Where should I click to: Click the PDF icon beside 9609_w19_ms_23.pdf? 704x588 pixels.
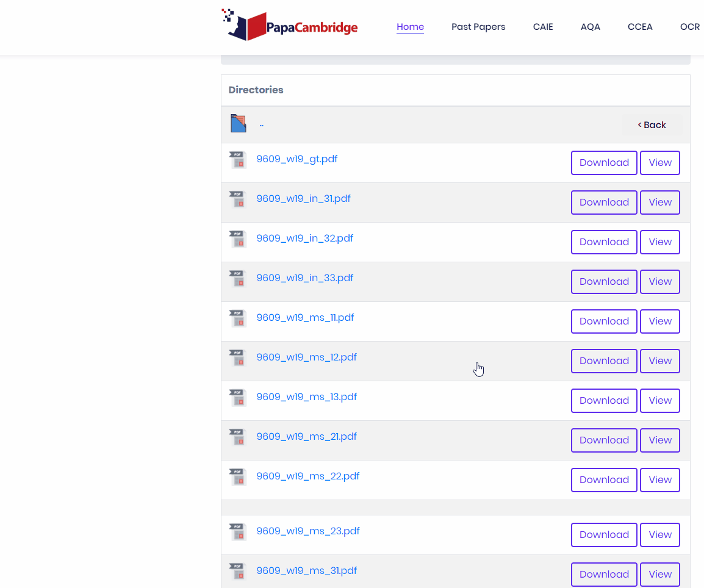tap(237, 532)
